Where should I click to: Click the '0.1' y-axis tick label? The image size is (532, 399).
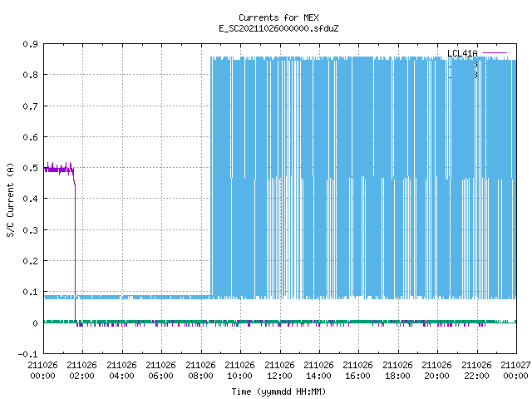30,292
